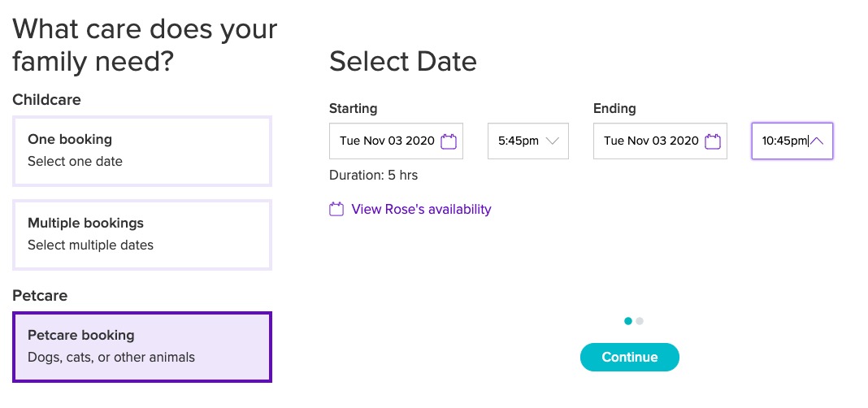868x408 pixels.
Task: Jump to the second gray step dot
Action: click(640, 321)
